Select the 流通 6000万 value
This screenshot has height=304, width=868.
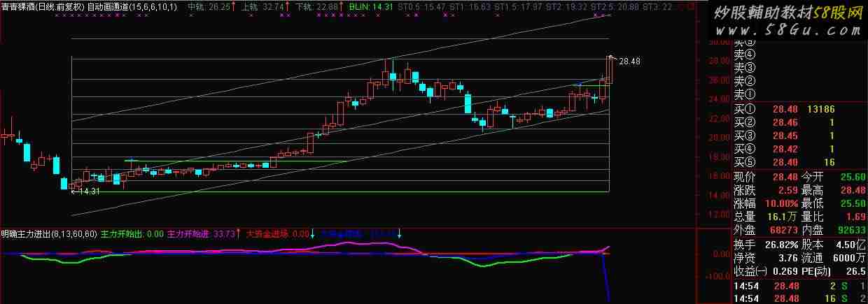[850, 257]
